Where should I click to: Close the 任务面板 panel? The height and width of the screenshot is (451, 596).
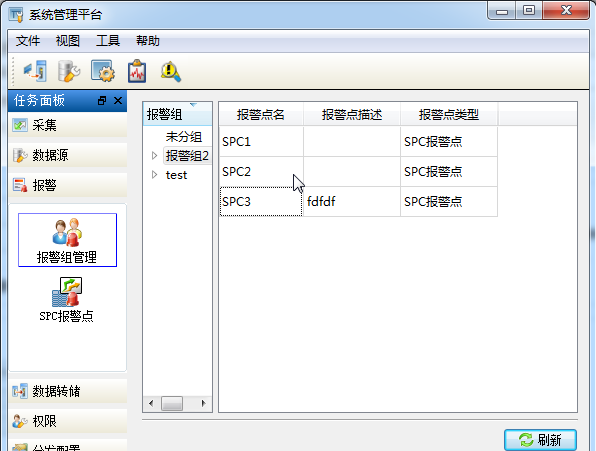pyautogui.click(x=118, y=101)
